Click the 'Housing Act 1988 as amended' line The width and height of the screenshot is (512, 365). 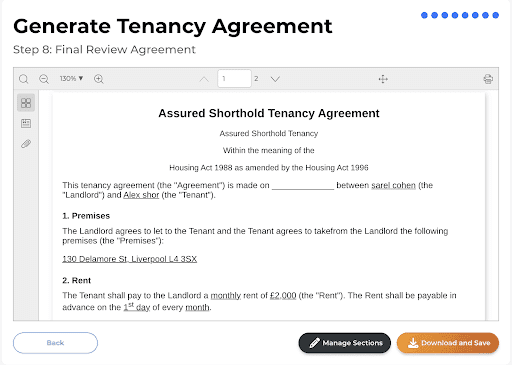[269, 168]
